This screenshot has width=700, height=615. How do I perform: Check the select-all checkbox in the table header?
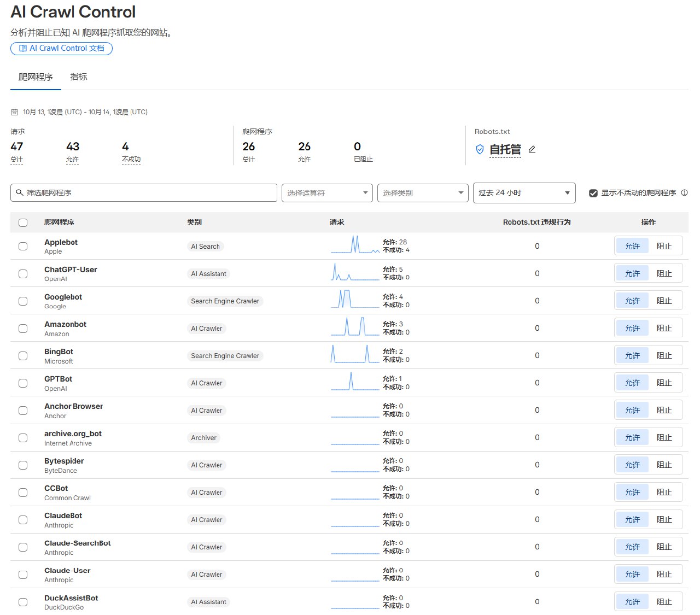click(23, 222)
